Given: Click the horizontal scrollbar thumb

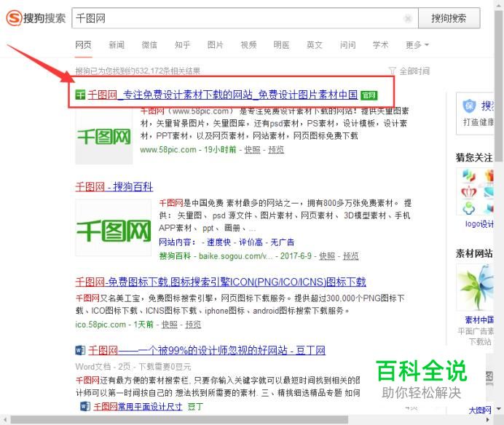Looking at the screenshot, I should pos(179,420).
